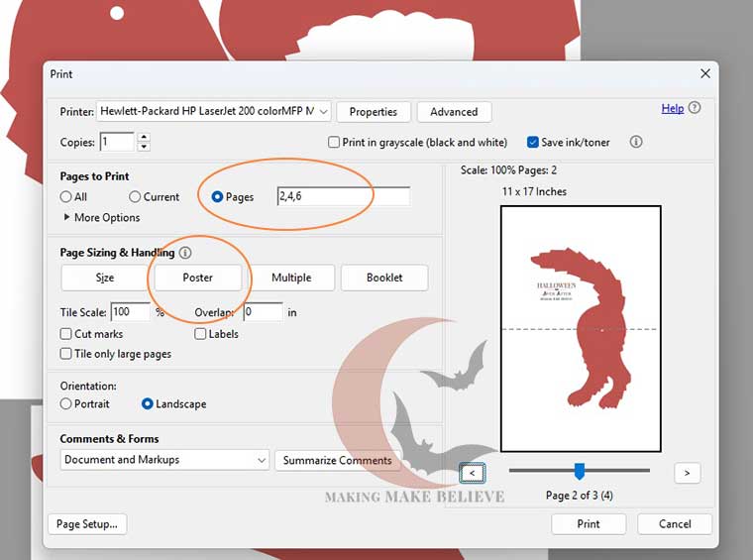
Task: Click the Print button
Action: (589, 524)
